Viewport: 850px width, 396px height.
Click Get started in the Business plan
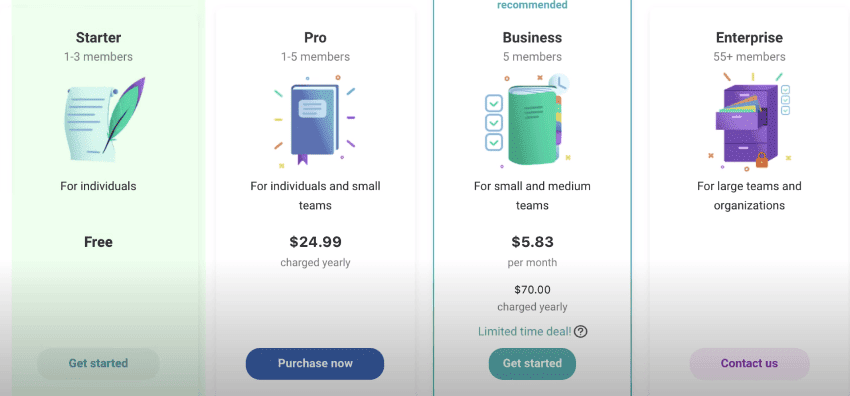point(532,363)
